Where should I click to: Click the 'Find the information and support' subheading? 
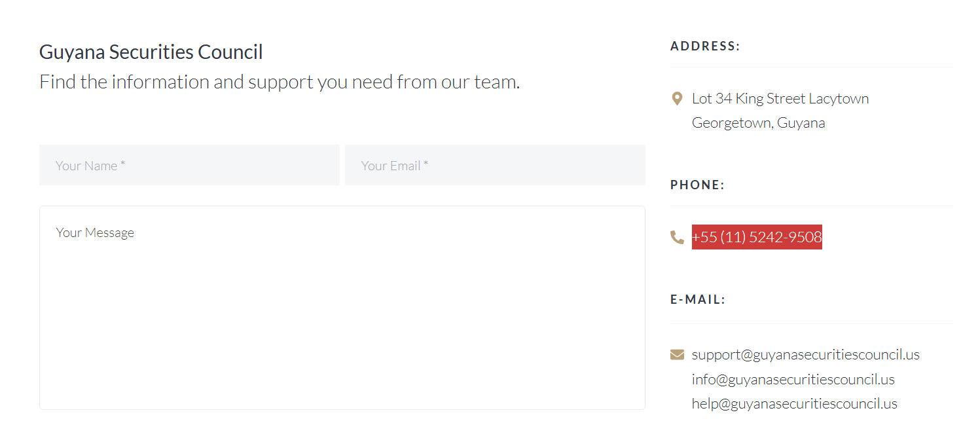[x=280, y=82]
